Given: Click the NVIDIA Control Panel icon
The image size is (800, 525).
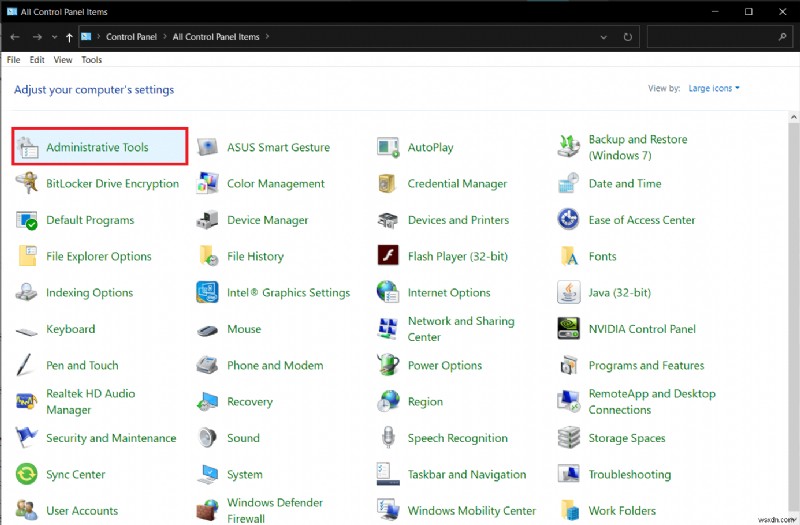Looking at the screenshot, I should [x=569, y=329].
